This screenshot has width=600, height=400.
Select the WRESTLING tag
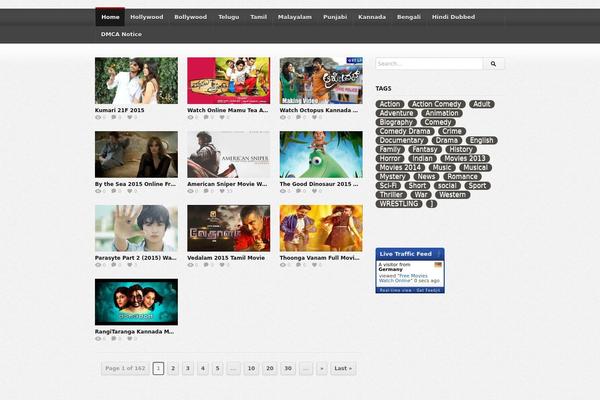click(399, 204)
